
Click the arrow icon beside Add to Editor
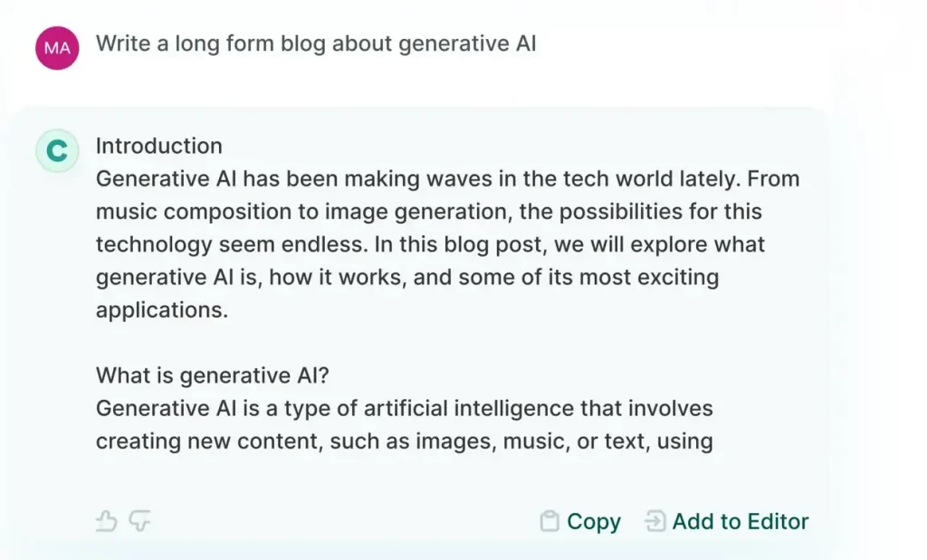coord(654,521)
